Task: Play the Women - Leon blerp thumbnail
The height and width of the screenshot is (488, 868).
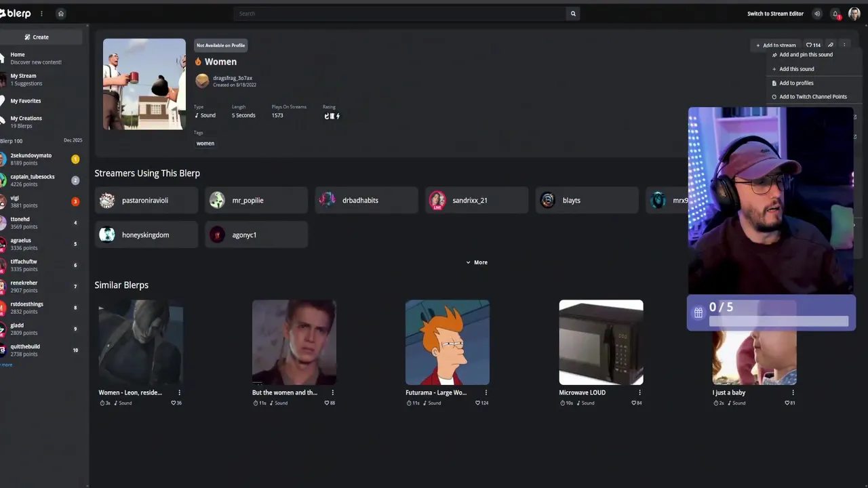Action: 141,342
